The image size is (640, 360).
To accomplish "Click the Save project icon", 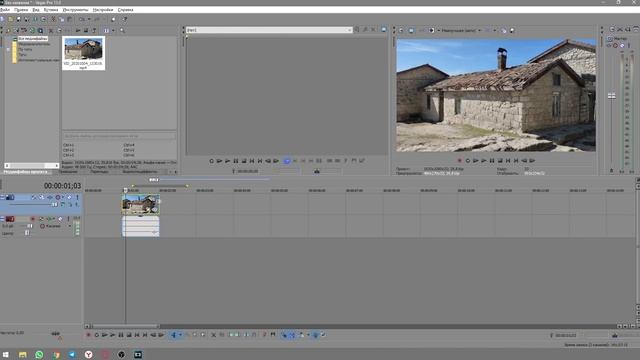I will (x=19, y=19).
